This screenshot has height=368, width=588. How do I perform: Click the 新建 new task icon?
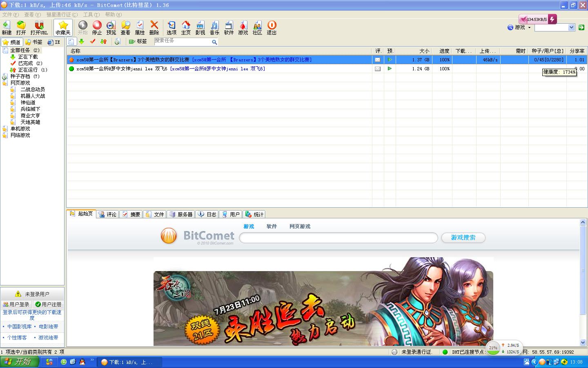[x=7, y=28]
